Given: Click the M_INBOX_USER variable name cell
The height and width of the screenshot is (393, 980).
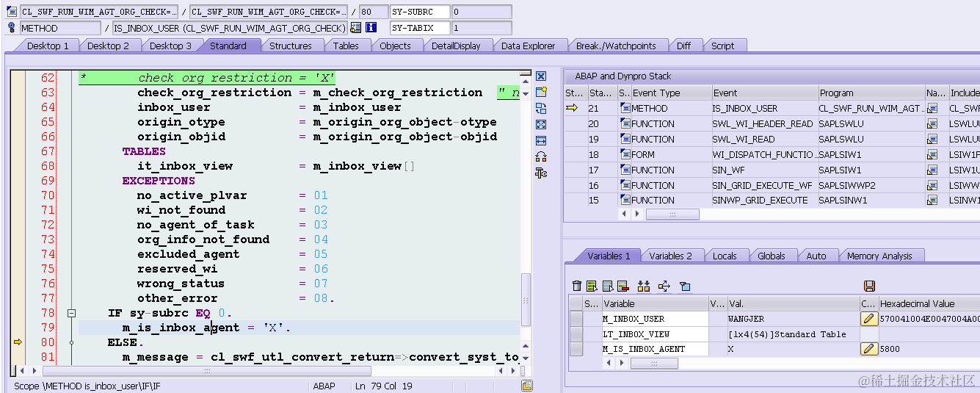Looking at the screenshot, I should 655,319.
